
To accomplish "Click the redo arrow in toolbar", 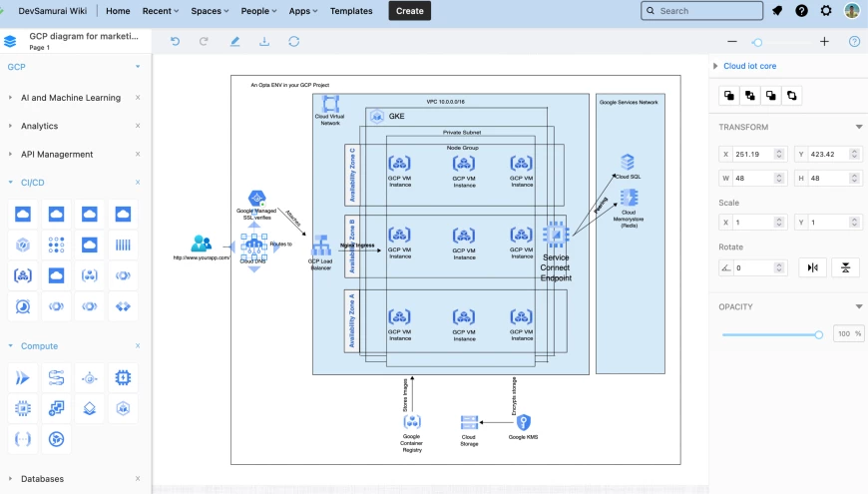I will pos(204,42).
